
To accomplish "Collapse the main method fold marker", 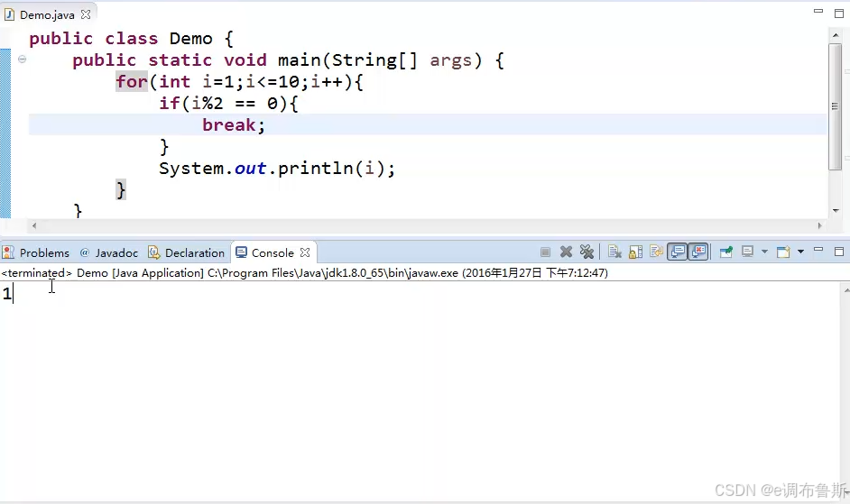I will pos(23,60).
